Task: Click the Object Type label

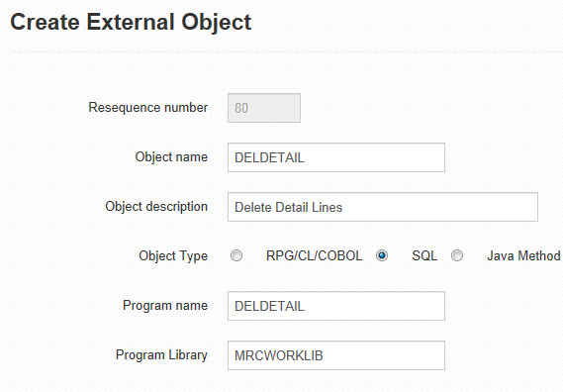Action: pyautogui.click(x=173, y=255)
